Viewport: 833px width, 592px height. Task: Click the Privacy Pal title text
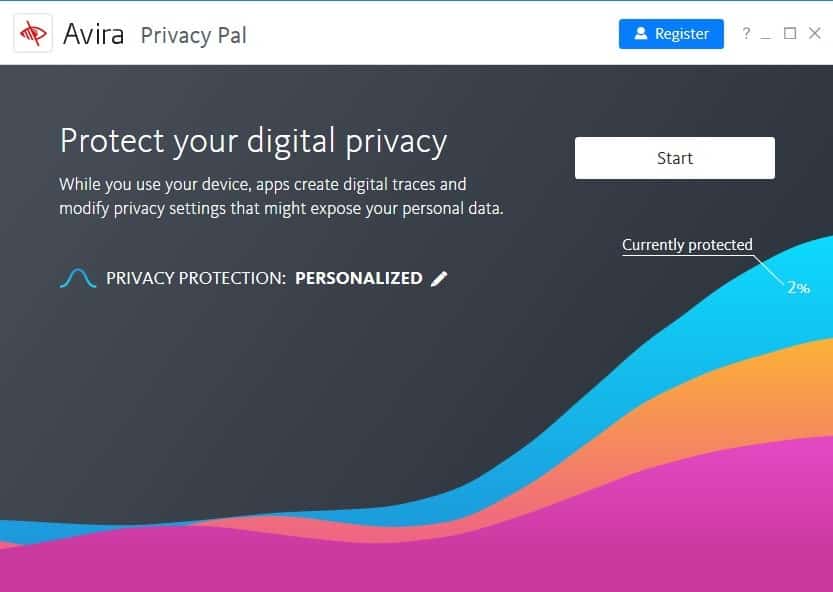(x=193, y=35)
